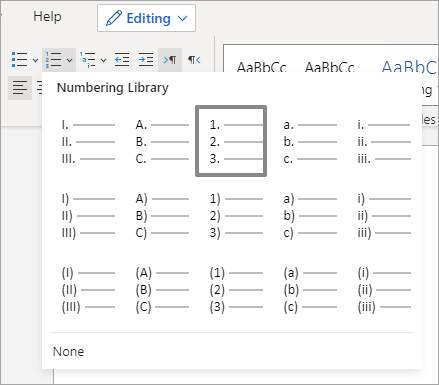
Task: Apply enclosed Roman format (I) (II) (III)
Action: pyautogui.click(x=88, y=290)
